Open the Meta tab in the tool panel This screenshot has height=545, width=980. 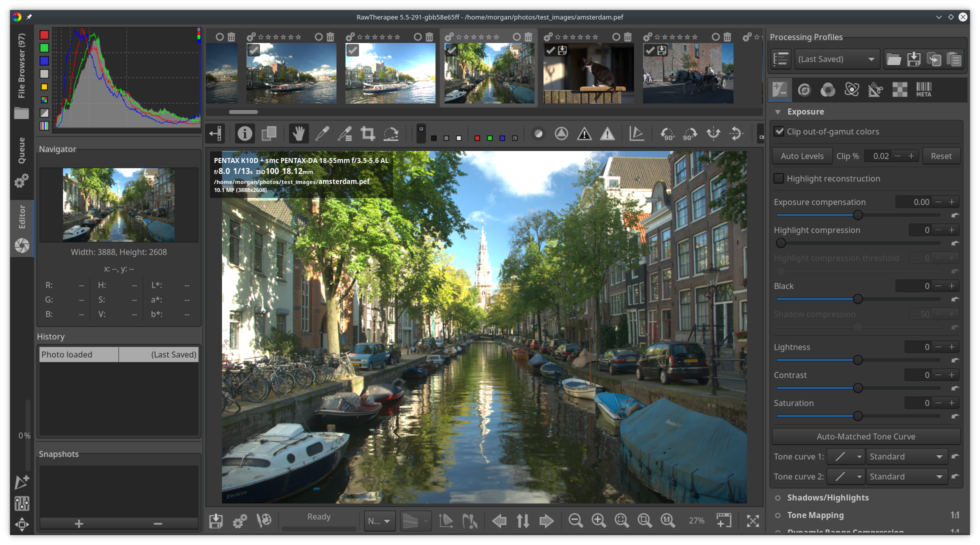pyautogui.click(x=923, y=89)
